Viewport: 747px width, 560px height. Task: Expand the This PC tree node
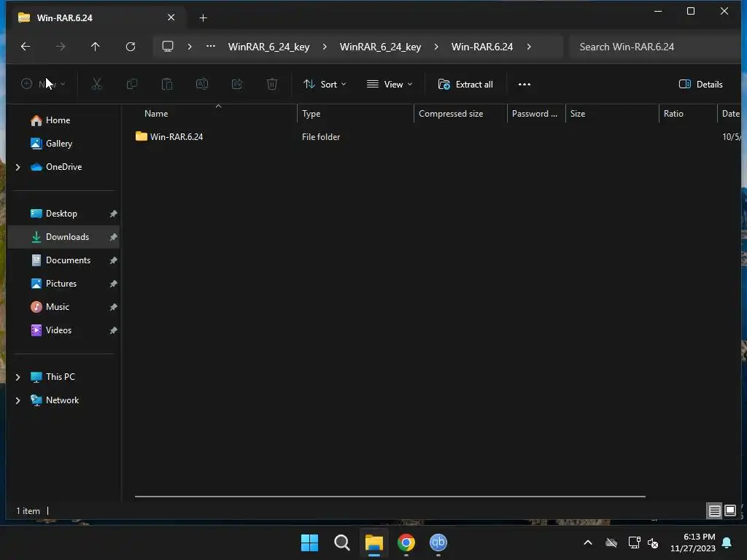18,377
